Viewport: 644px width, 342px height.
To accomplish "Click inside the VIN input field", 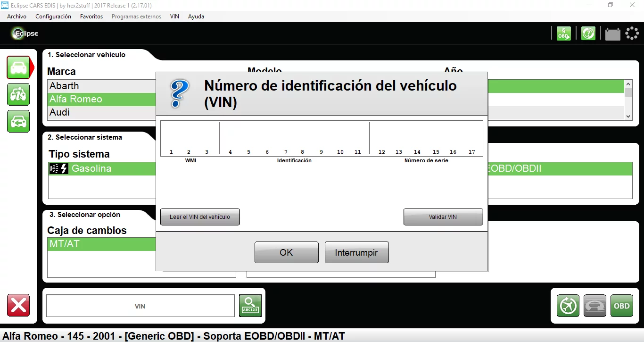I will (x=140, y=306).
